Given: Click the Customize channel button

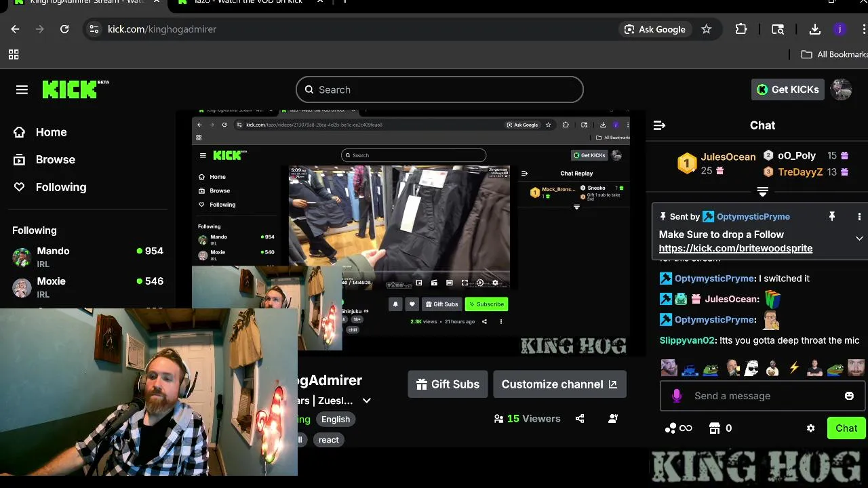Looking at the screenshot, I should [x=559, y=384].
